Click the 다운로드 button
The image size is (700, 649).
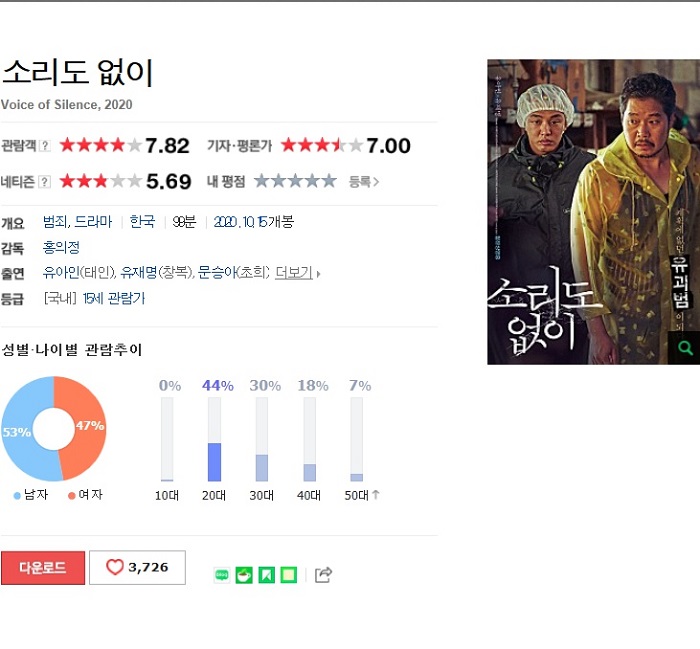43,568
